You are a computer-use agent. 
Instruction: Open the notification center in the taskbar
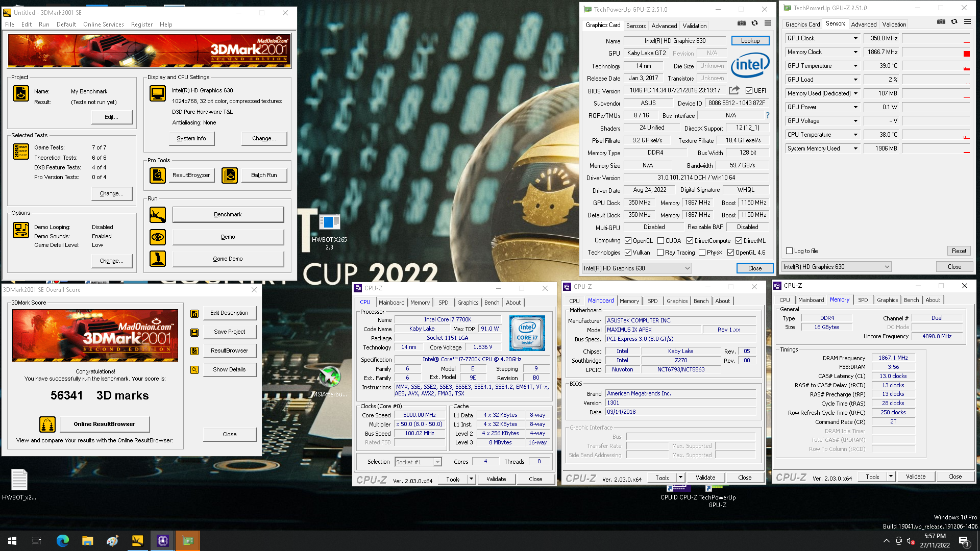[x=964, y=541]
